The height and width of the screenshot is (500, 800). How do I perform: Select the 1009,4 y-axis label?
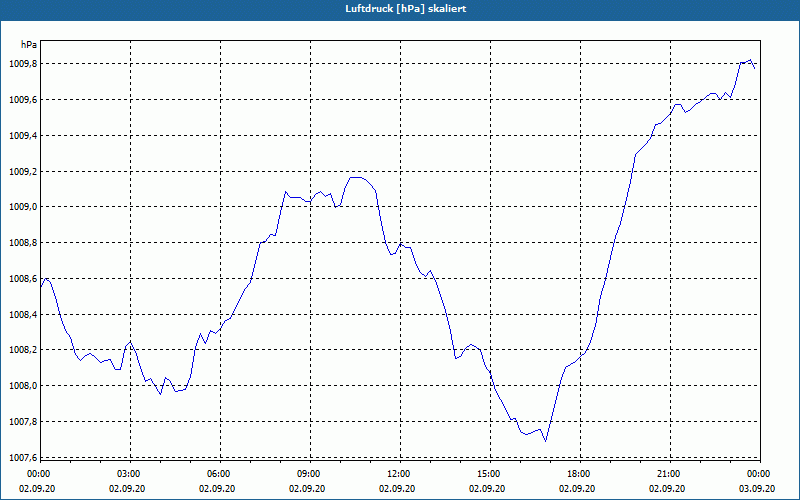click(23, 136)
